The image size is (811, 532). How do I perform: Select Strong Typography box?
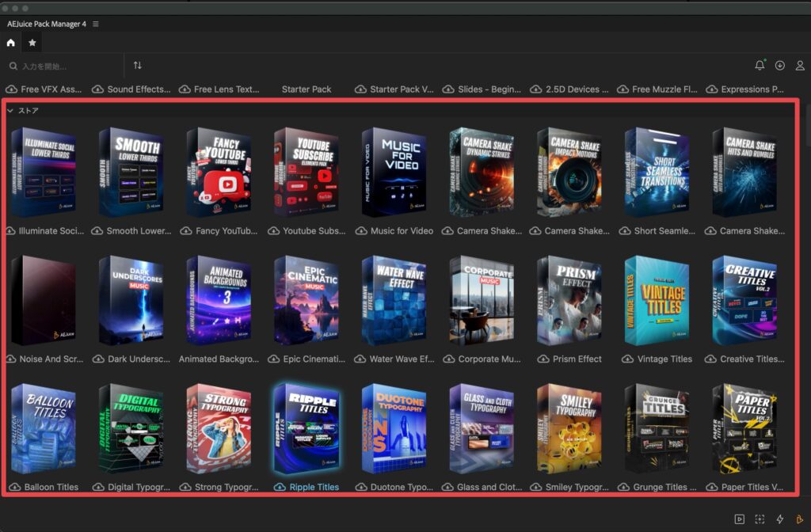click(219, 428)
